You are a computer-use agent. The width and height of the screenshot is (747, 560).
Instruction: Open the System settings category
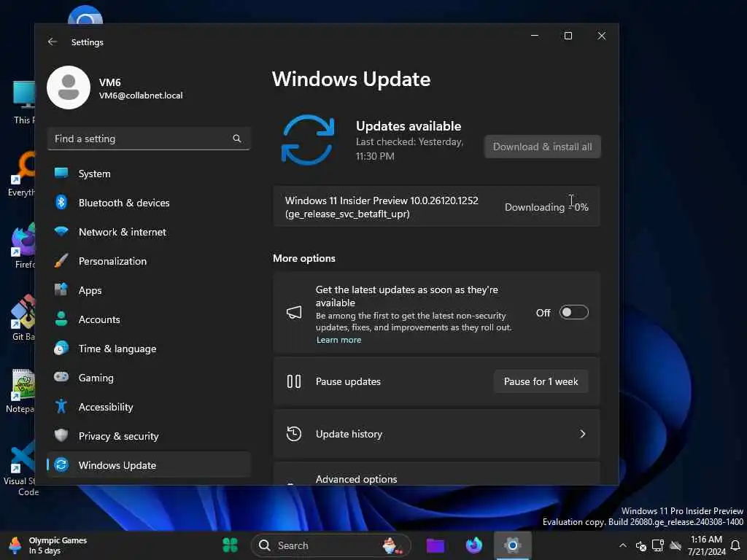point(149,174)
